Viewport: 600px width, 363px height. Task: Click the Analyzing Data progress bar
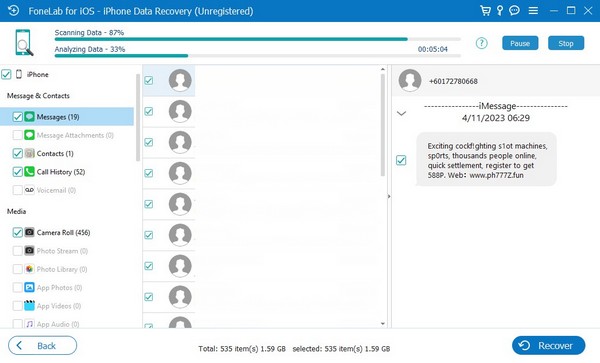point(258,56)
